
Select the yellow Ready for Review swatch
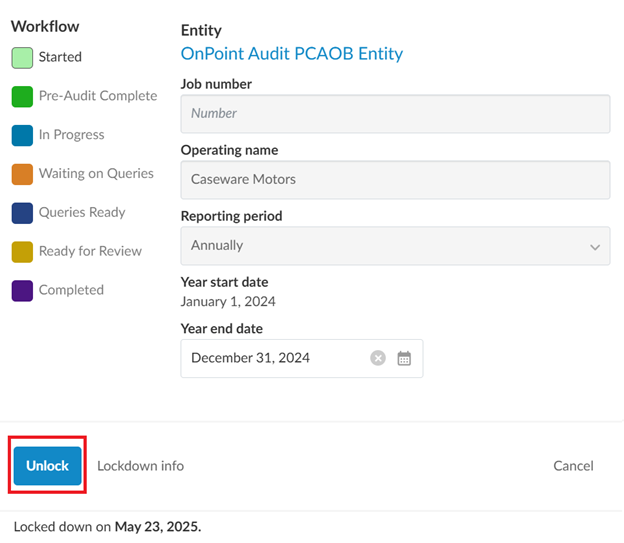[22, 252]
